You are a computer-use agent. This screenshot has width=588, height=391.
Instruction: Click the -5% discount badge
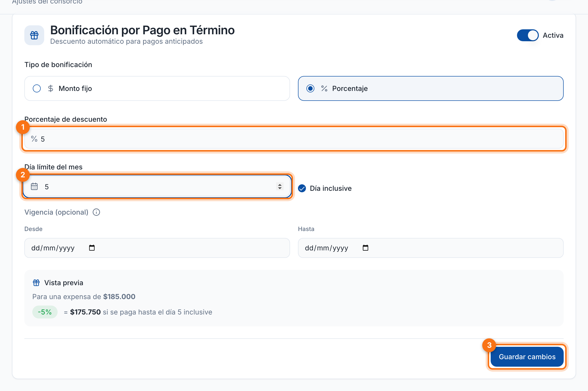click(45, 312)
